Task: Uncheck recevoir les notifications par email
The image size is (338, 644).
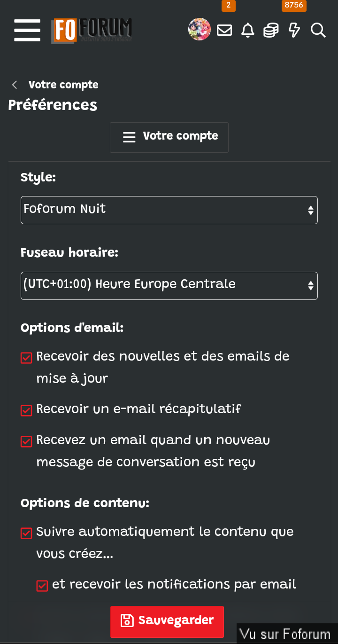Action: point(42,586)
